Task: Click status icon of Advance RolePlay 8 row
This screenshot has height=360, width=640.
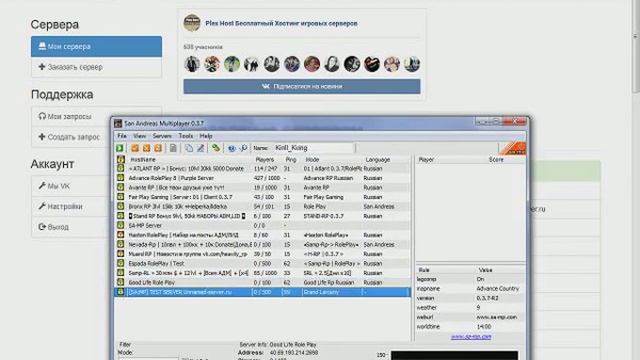Action: point(120,178)
